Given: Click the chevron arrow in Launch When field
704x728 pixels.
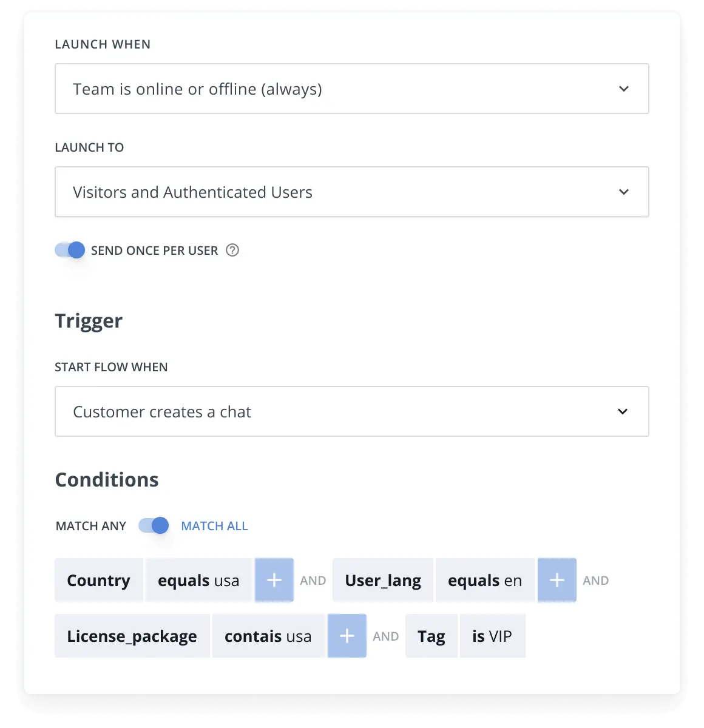Looking at the screenshot, I should pyautogui.click(x=624, y=89).
